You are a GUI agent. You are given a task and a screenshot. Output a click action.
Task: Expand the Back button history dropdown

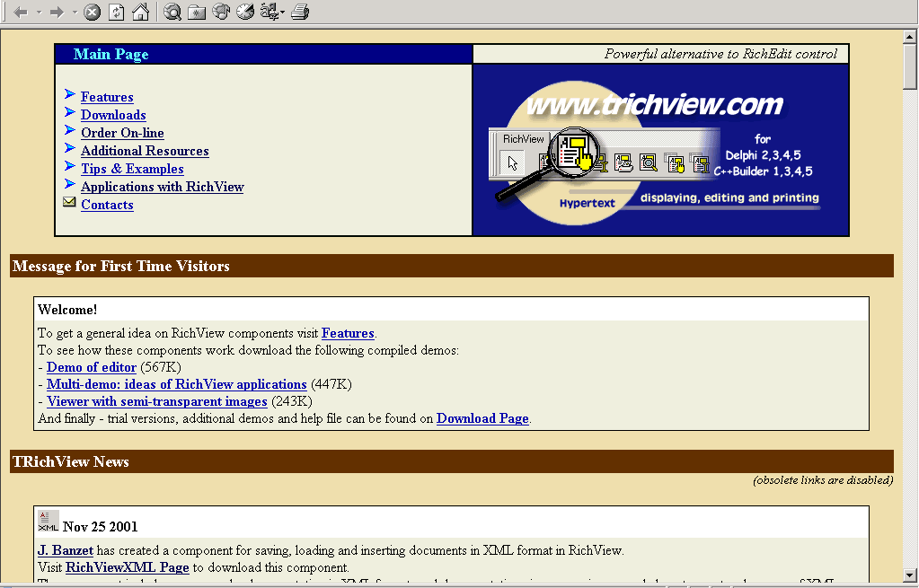(40, 13)
